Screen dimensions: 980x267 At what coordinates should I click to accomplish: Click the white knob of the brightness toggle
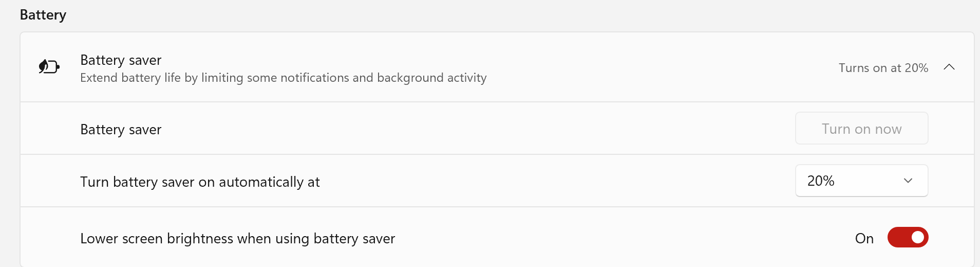tap(918, 238)
